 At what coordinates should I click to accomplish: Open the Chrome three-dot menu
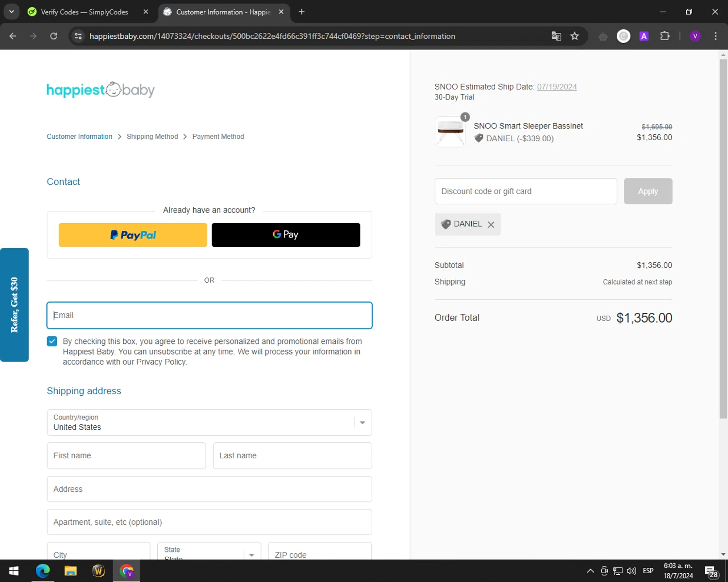(x=715, y=36)
